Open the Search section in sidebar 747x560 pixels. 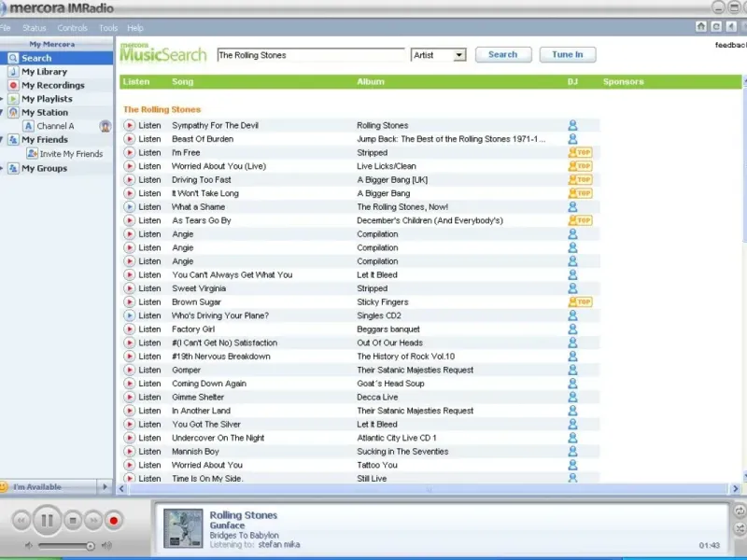pos(56,58)
